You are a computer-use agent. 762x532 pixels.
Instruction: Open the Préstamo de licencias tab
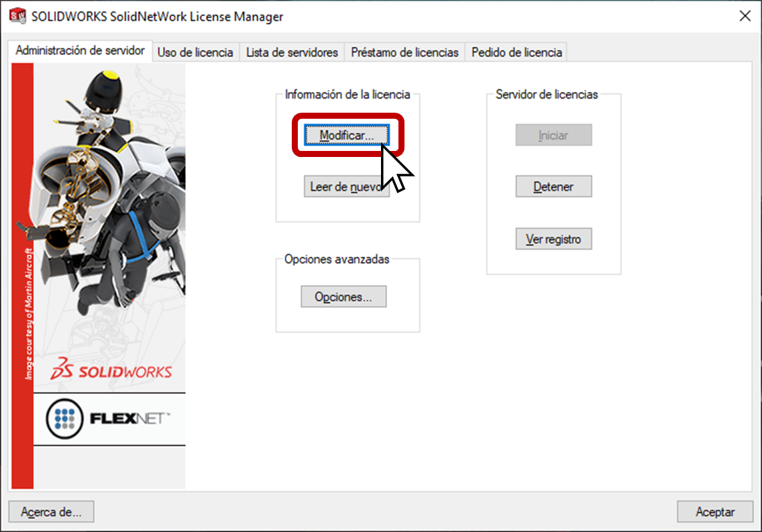404,52
